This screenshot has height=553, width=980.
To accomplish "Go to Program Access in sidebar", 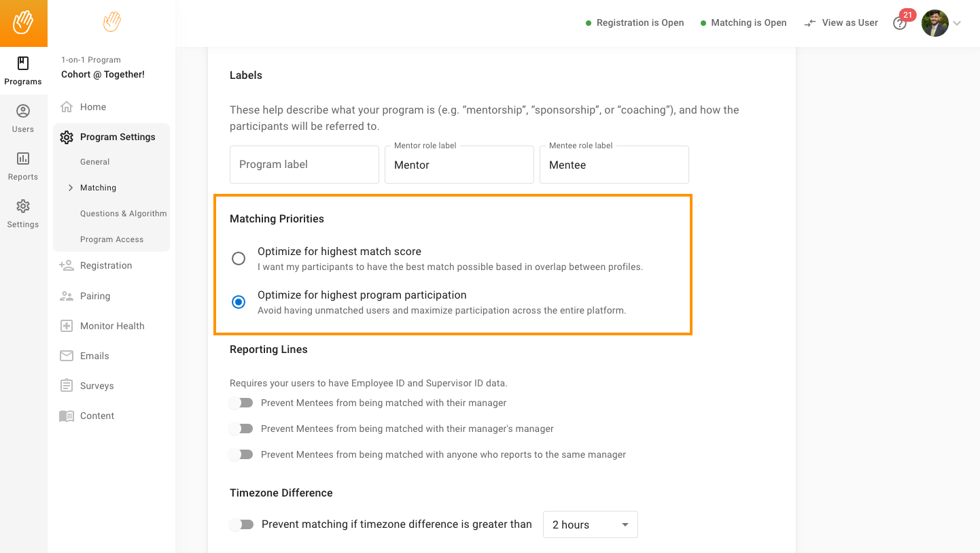I will tap(111, 239).
